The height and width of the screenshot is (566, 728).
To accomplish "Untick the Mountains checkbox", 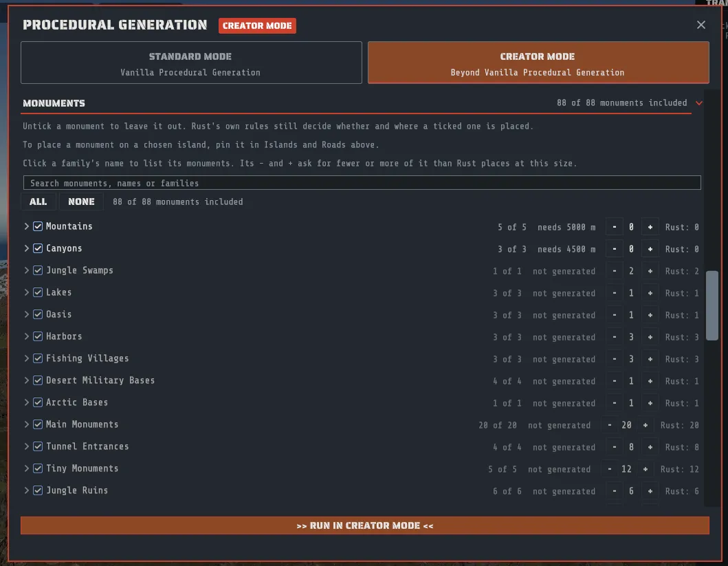I will [x=38, y=226].
